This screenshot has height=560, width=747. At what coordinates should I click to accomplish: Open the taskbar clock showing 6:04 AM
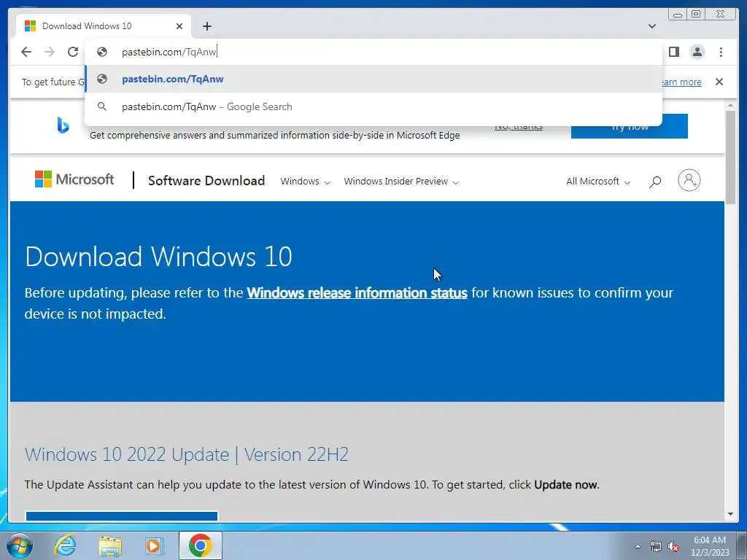[710, 546]
